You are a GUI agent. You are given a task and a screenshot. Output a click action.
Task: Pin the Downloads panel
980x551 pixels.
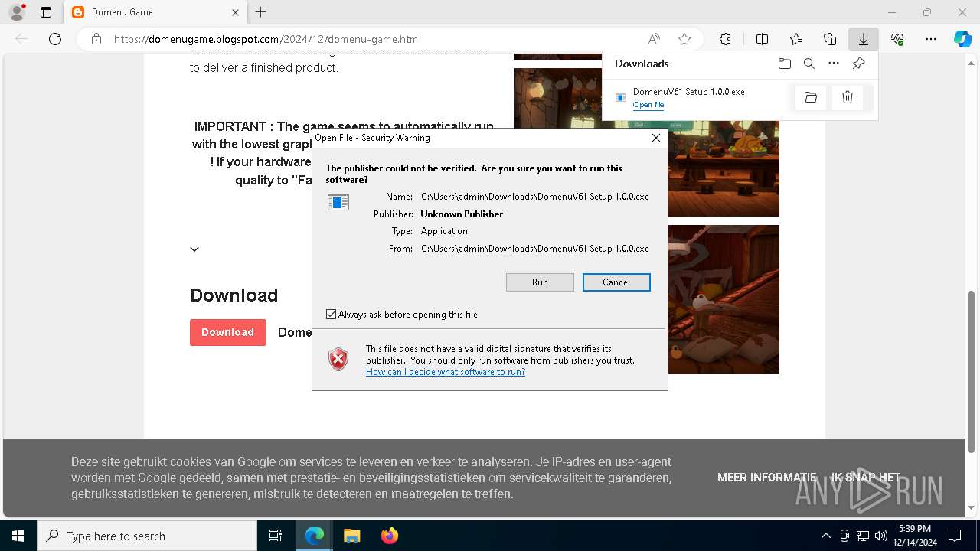[858, 64]
